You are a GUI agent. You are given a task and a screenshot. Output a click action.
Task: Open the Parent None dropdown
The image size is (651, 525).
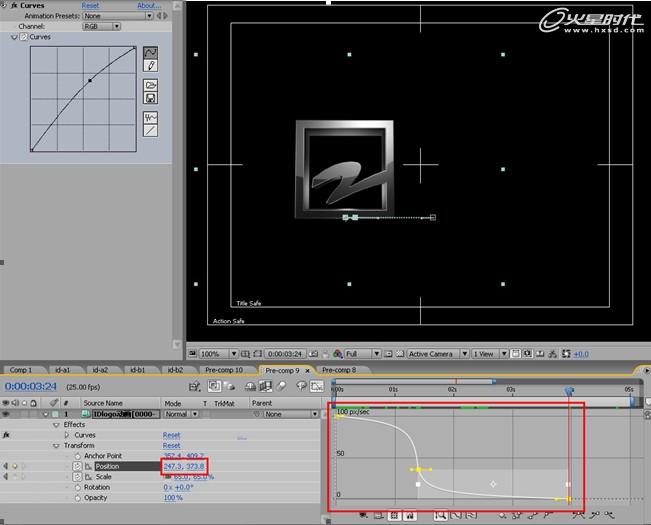(x=291, y=414)
